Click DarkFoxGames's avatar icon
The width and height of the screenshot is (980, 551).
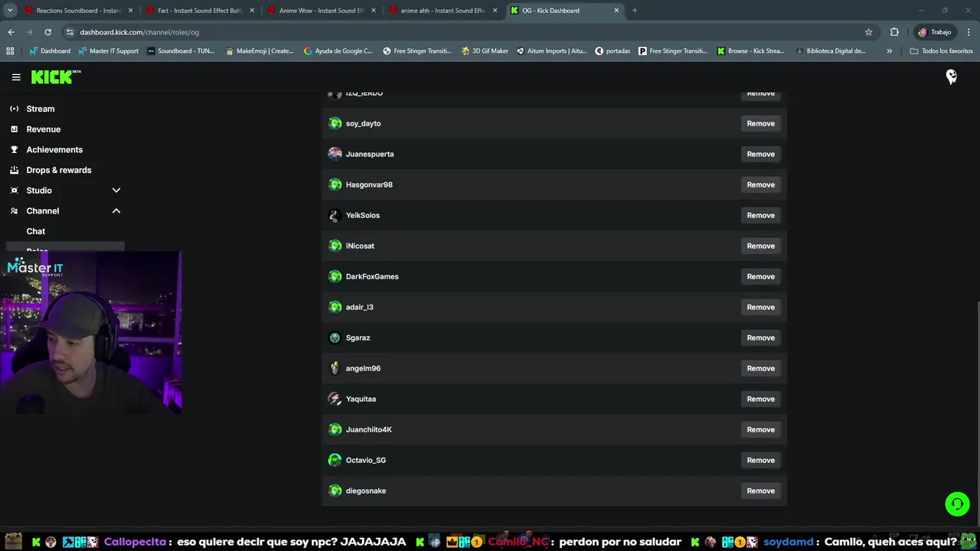pos(335,276)
